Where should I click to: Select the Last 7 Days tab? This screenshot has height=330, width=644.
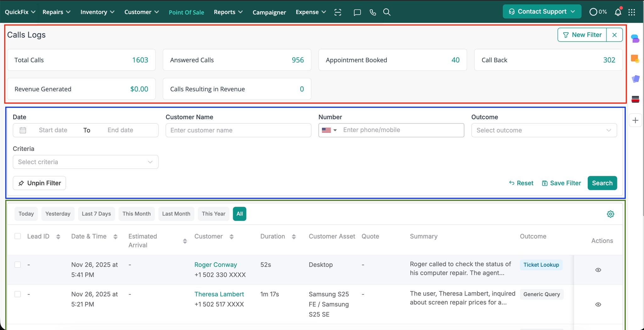[x=96, y=214]
